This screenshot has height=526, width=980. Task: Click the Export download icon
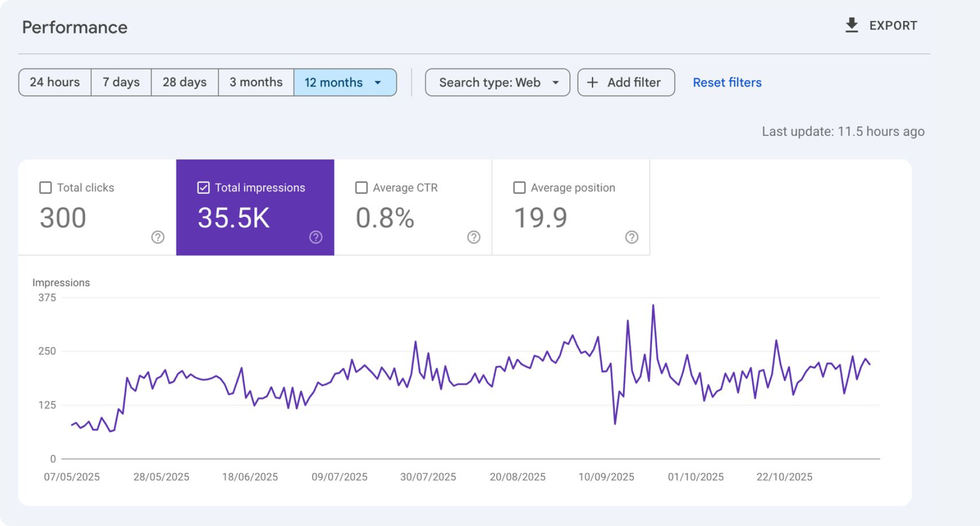(x=851, y=25)
